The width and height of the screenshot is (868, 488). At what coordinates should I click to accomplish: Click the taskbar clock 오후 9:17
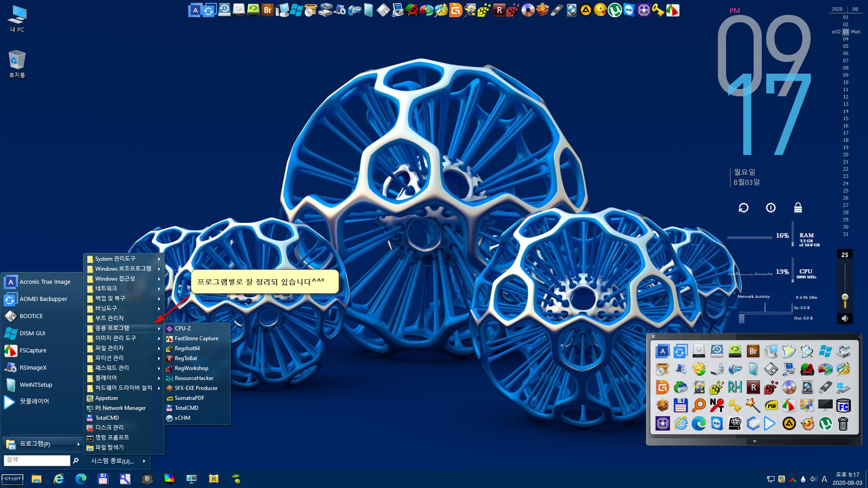[847, 475]
